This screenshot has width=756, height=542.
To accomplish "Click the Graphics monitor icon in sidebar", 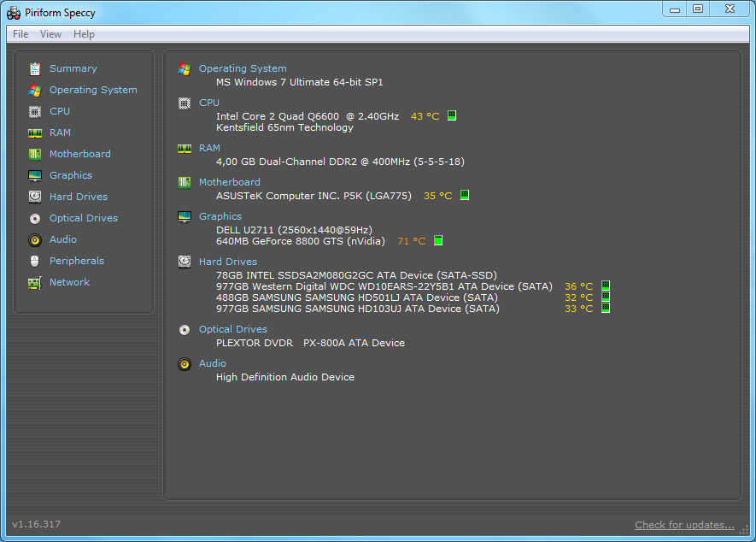I will click(35, 175).
